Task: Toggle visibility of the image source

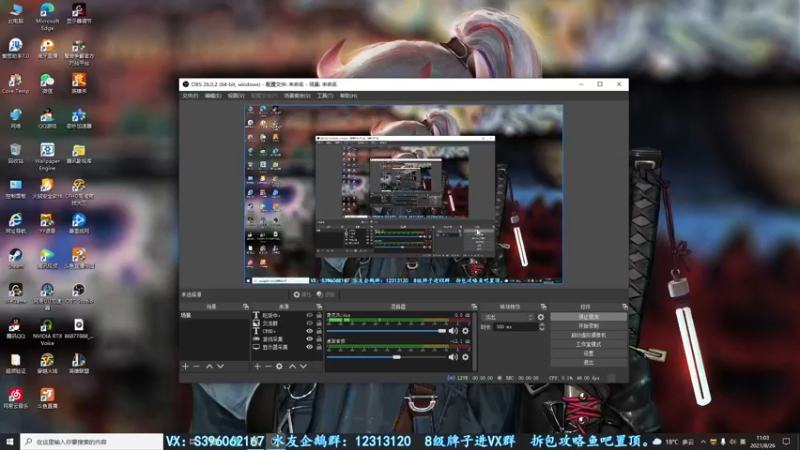Action: [309, 323]
